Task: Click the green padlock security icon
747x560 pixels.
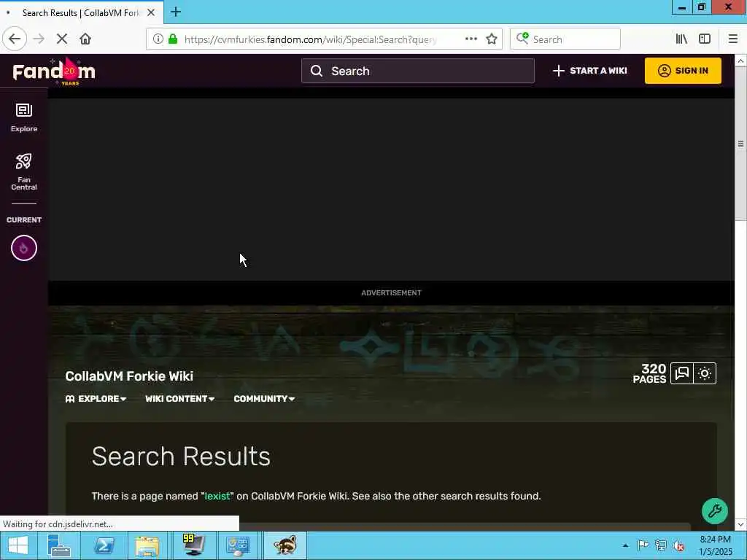Action: pos(173,39)
